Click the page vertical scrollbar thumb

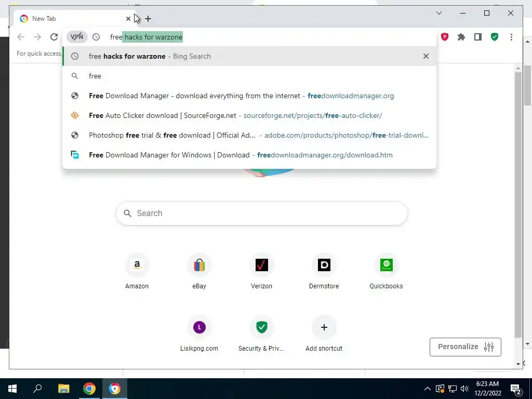pos(518,205)
